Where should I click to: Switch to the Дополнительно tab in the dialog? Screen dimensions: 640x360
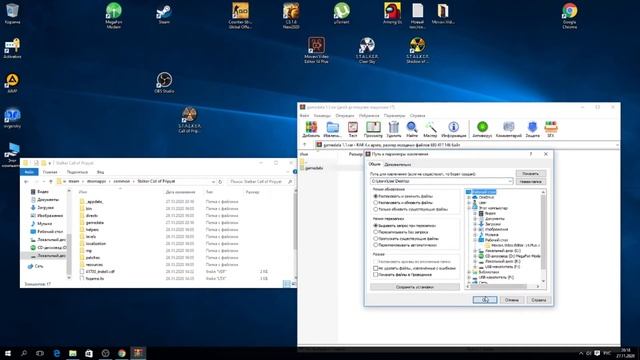[398, 164]
